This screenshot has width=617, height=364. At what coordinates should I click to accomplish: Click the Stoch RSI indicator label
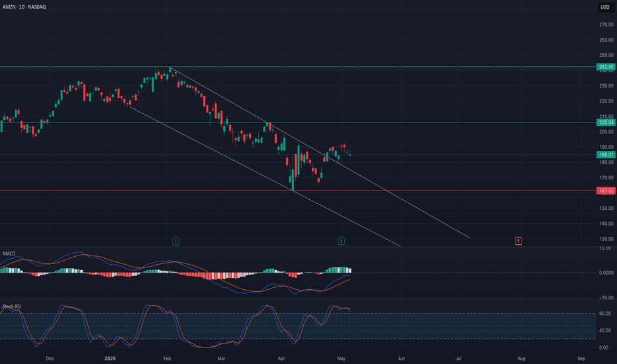12,306
